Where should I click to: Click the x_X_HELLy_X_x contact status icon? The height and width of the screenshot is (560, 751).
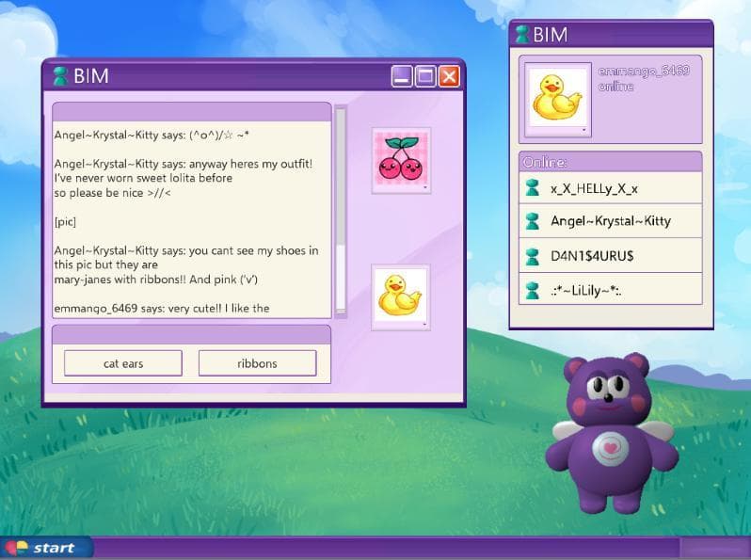[532, 188]
